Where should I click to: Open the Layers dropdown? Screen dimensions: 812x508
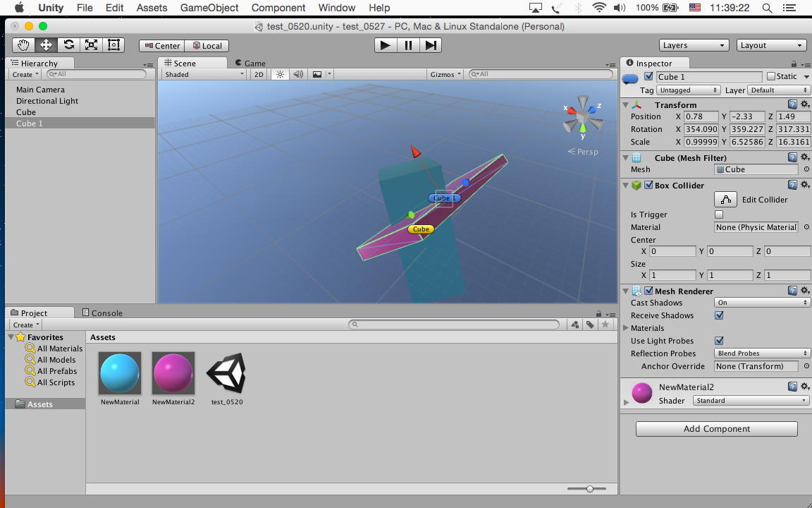[x=694, y=45]
